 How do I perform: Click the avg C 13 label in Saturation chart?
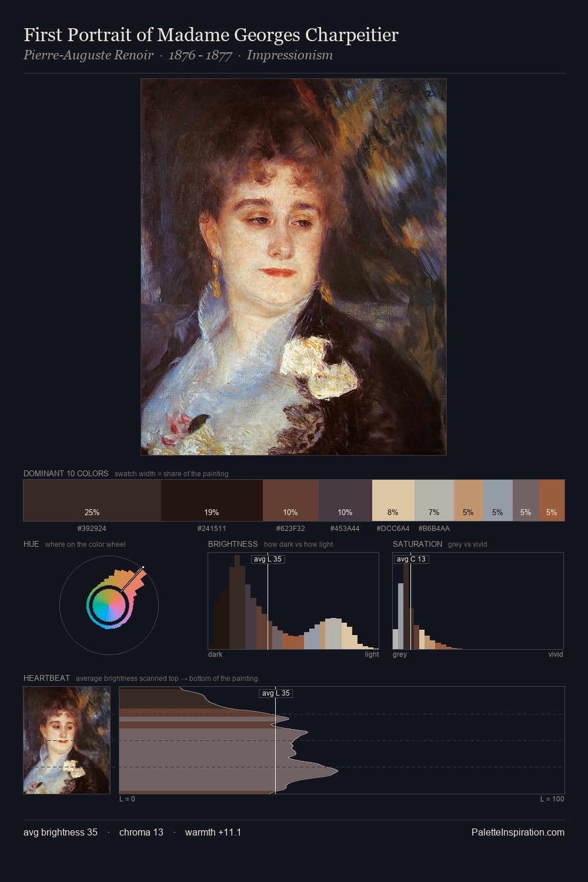point(411,559)
